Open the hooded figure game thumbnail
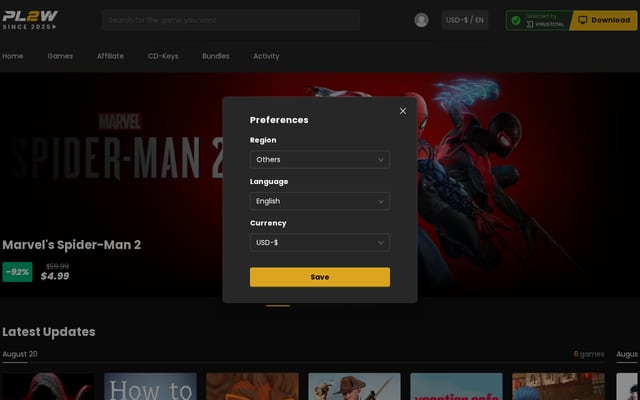This screenshot has width=640, height=400. tap(48, 386)
